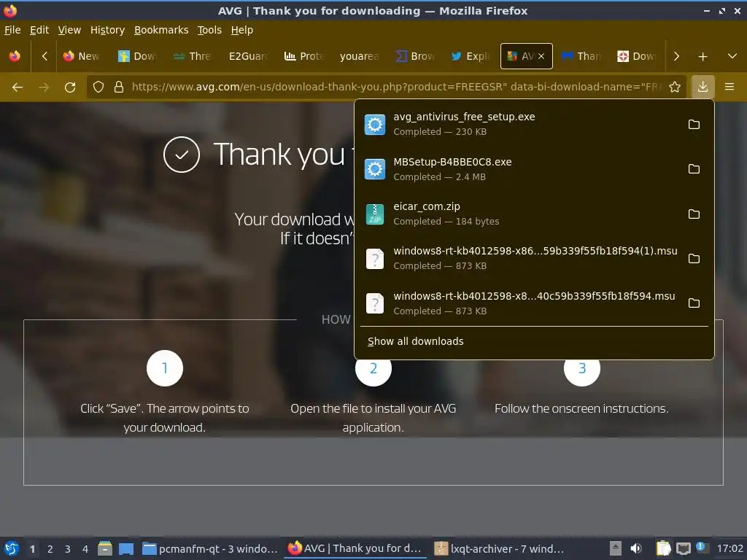Go back one page
The height and width of the screenshot is (560, 747).
[x=18, y=87]
